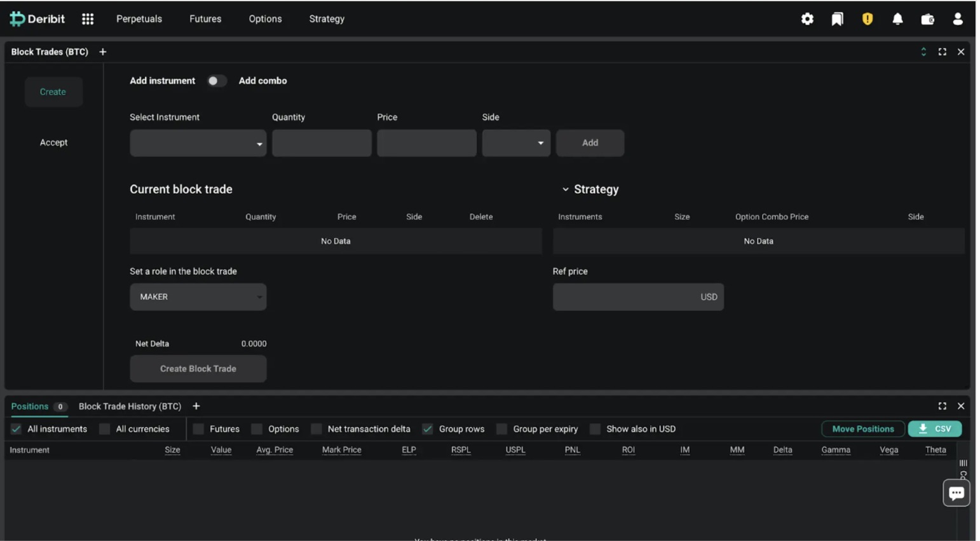This screenshot has width=980, height=541.
Task: Toggle the switch between Add instrument and Add combo
Action: (217, 81)
